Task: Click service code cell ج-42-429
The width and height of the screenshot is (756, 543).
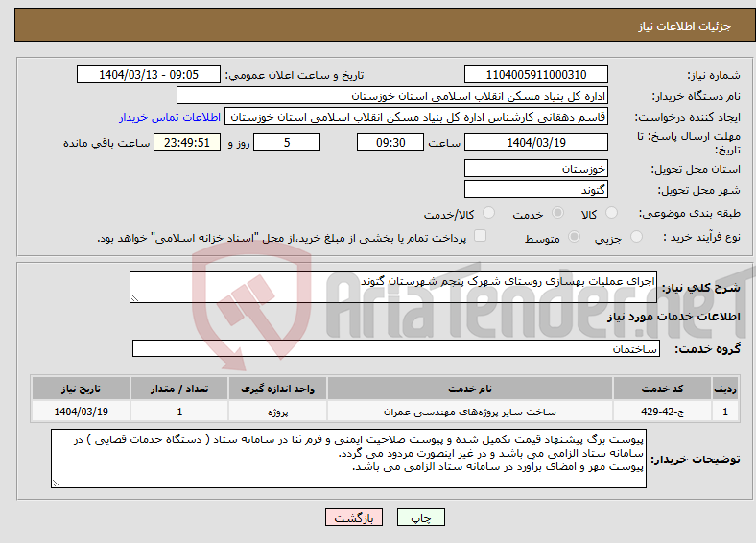Action: pyautogui.click(x=663, y=412)
